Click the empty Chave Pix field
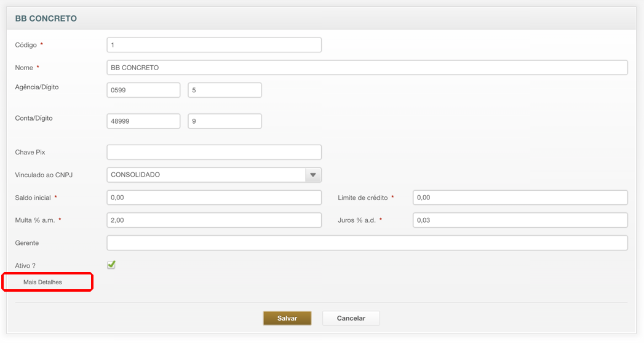The image size is (644, 344). pos(214,152)
